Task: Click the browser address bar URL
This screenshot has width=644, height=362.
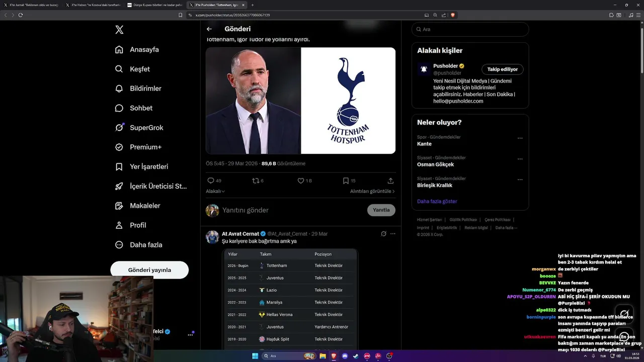Action: click(x=232, y=15)
